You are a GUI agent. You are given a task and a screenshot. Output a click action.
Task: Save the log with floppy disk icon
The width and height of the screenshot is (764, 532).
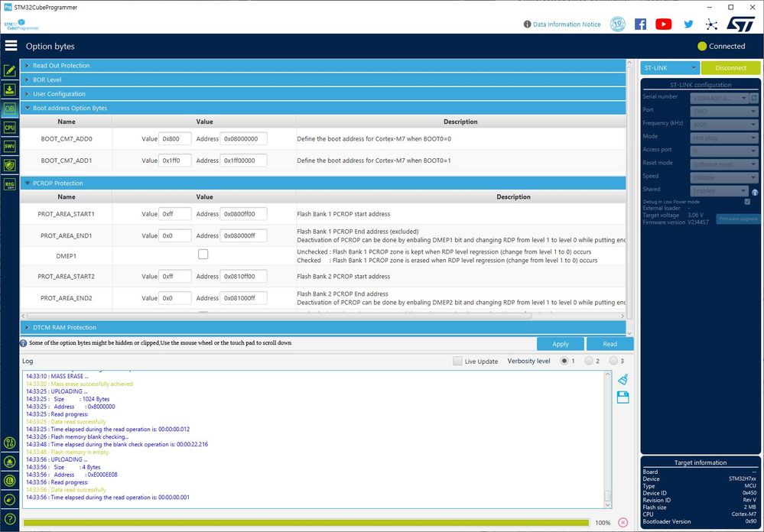tap(623, 397)
